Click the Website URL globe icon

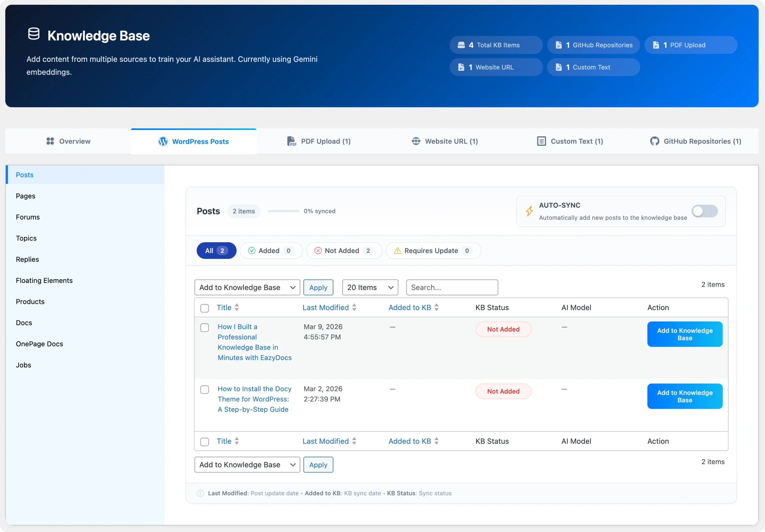pos(416,141)
